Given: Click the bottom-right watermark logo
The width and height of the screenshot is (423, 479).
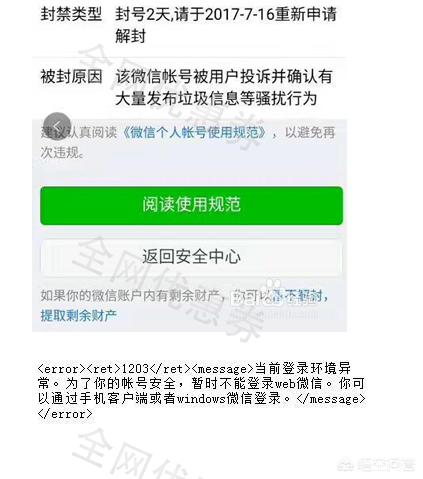Looking at the screenshot, I should (x=377, y=464).
